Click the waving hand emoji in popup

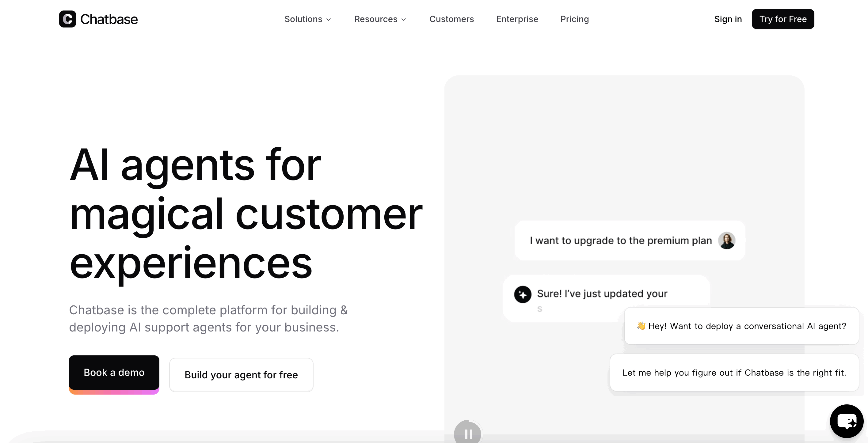pyautogui.click(x=641, y=326)
